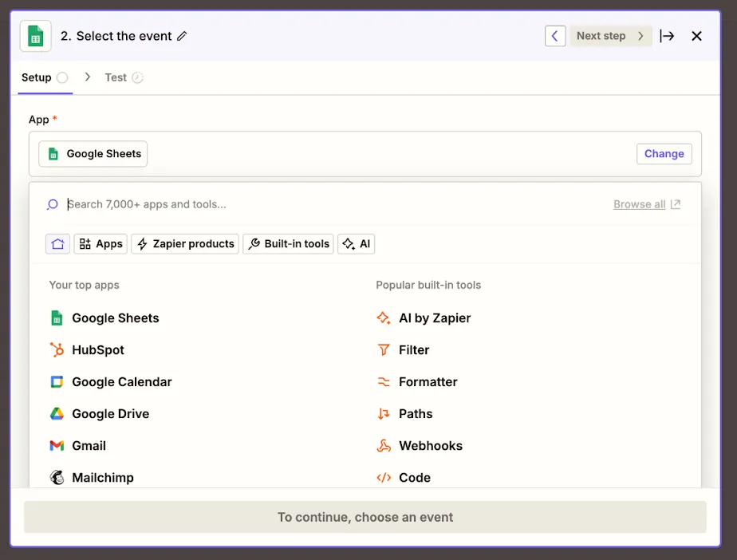The height and width of the screenshot is (560, 737).
Task: Click the chevron between Setup and Test
Action: point(88,77)
